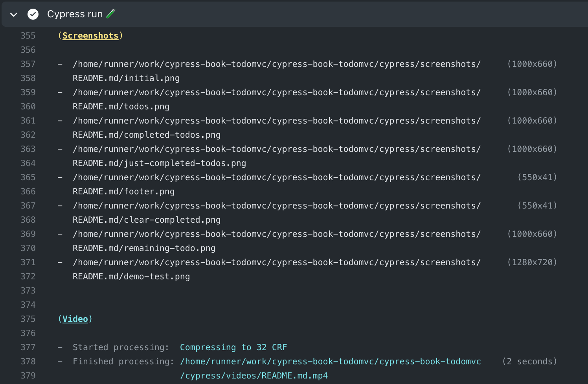Select line number 360
Viewport: 588px width, 384px height.
pyautogui.click(x=28, y=107)
